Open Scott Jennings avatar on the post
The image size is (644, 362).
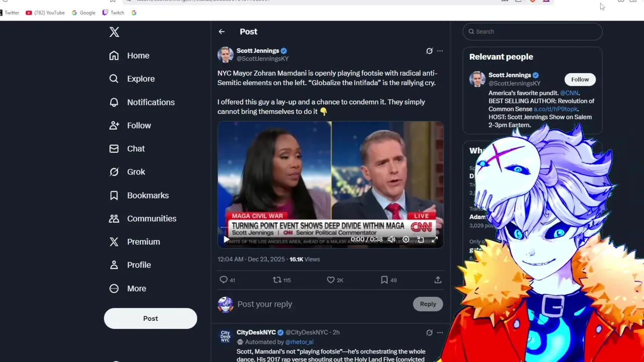coord(225,54)
